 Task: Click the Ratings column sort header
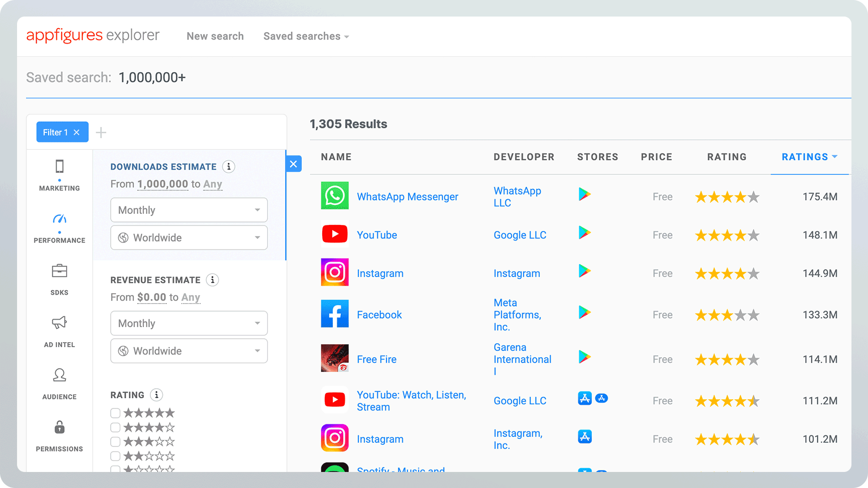(805, 156)
